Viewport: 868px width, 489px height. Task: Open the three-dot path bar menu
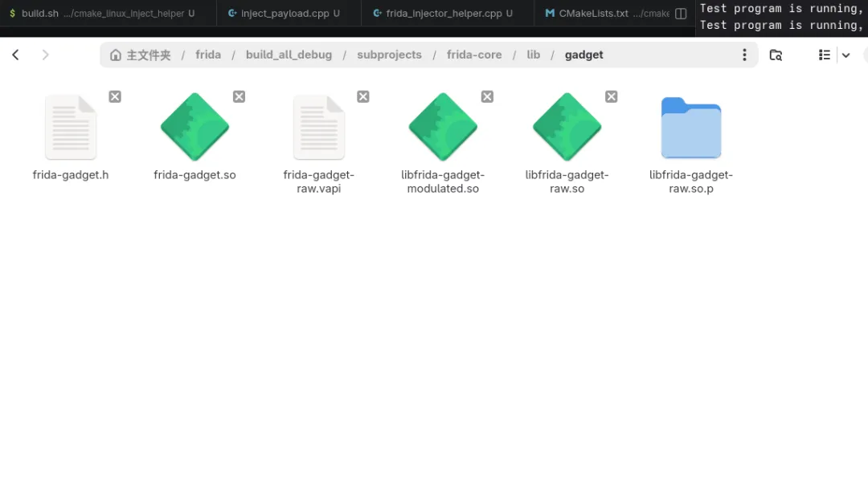click(x=744, y=55)
